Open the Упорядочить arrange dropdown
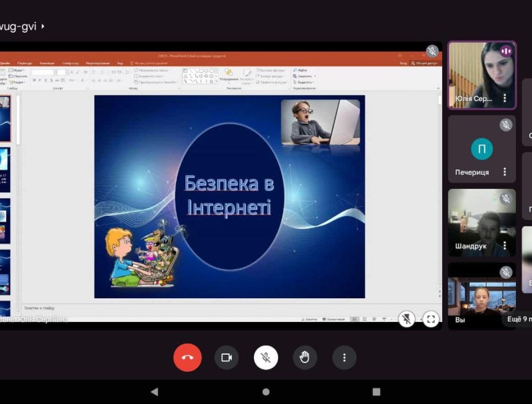This screenshot has height=404, width=532. tap(229, 75)
